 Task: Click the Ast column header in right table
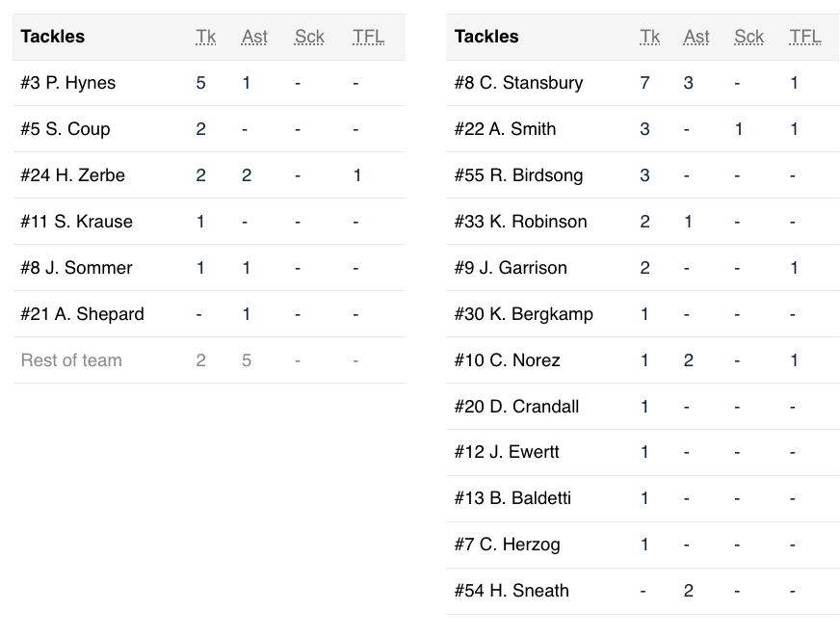(696, 37)
